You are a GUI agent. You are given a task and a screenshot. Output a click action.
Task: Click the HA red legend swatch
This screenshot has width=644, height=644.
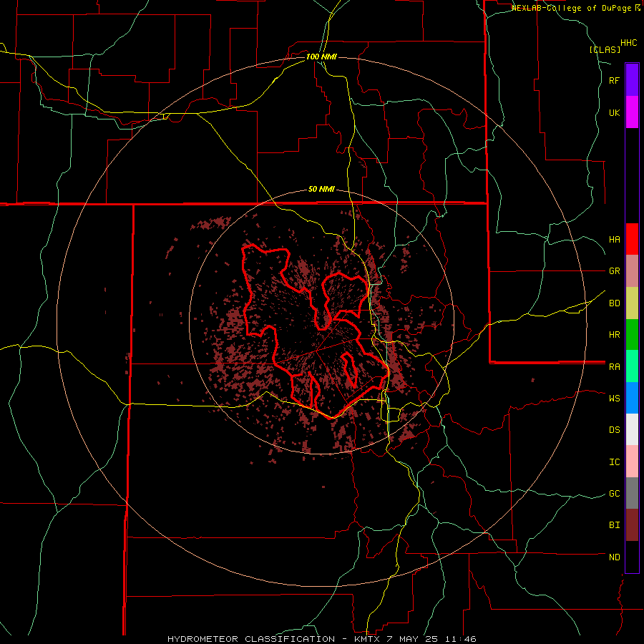point(632,239)
